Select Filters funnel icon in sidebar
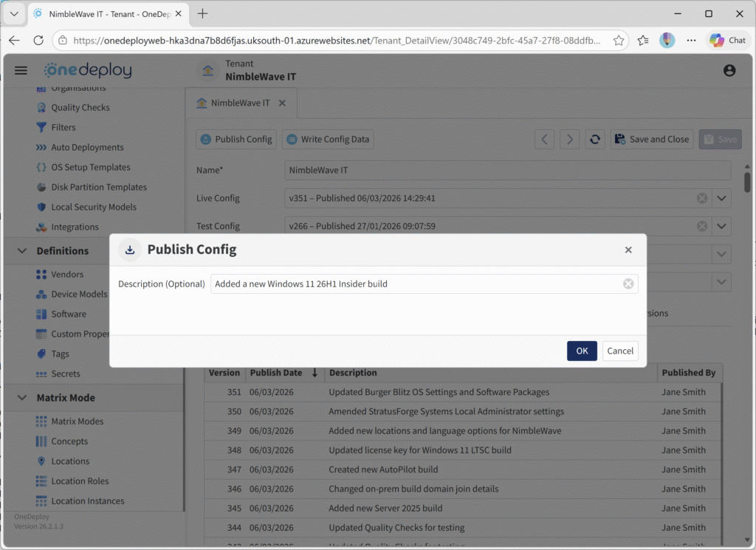 point(41,127)
